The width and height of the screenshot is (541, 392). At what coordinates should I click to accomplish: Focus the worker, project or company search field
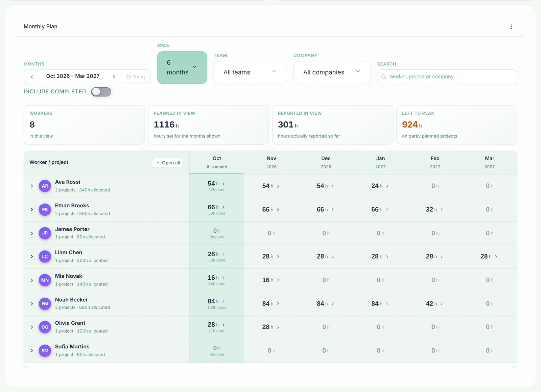(447, 77)
